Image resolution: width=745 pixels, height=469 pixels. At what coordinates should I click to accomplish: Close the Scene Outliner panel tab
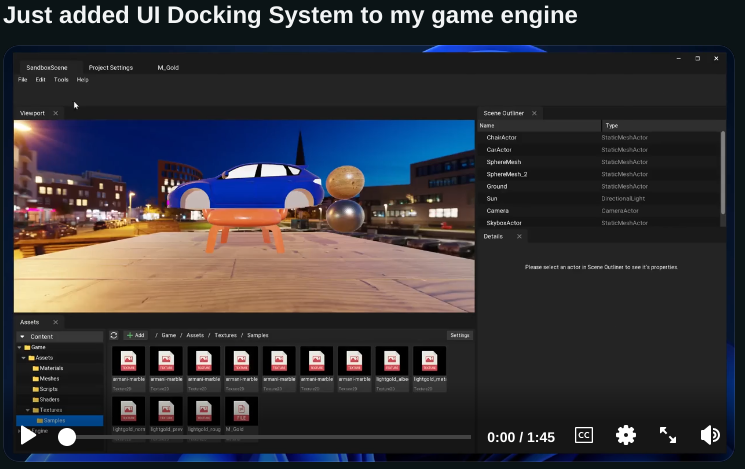534,113
